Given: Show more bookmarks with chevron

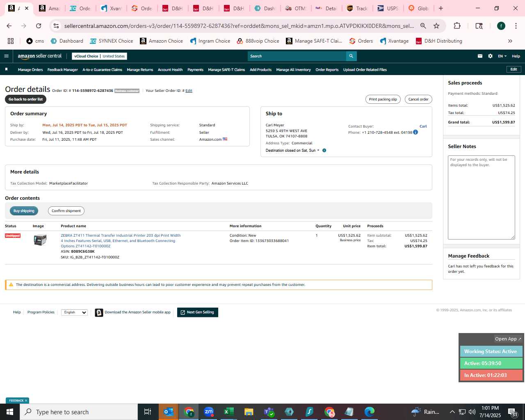Looking at the screenshot, I should tap(510, 41).
